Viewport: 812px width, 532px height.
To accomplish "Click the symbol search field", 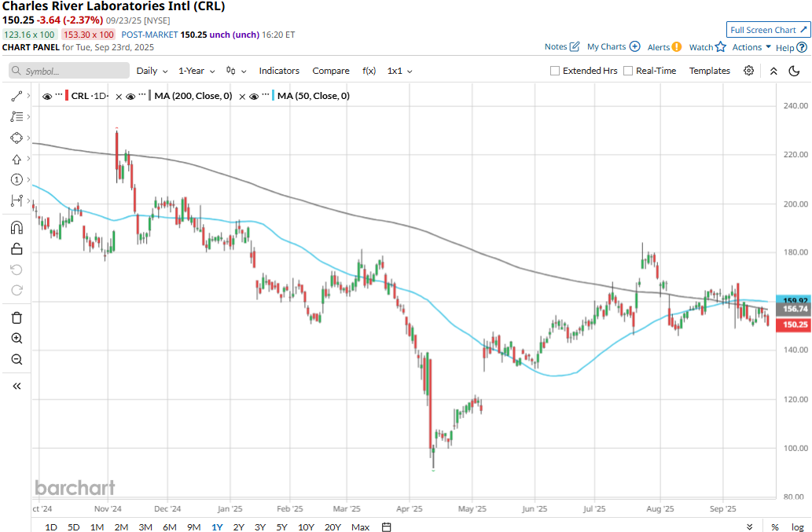I will [69, 71].
